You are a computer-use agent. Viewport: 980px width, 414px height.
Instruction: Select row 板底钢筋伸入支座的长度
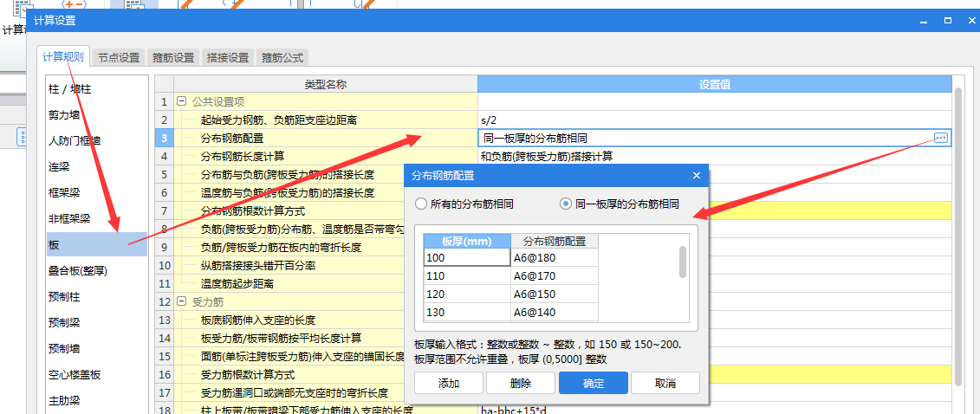point(289,320)
